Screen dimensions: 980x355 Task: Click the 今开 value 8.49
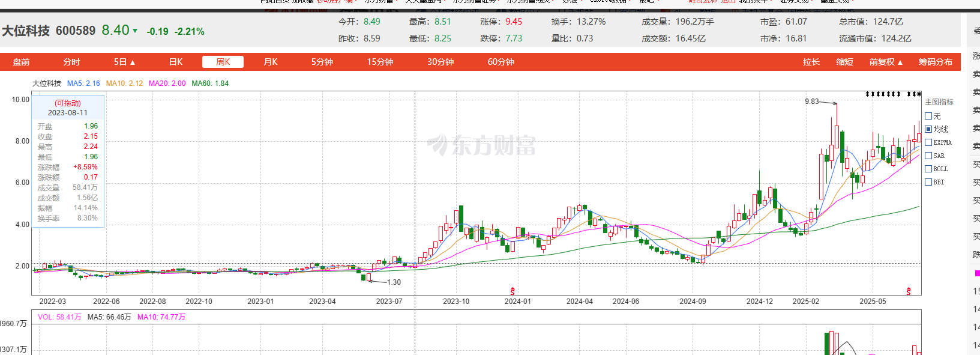pyautogui.click(x=372, y=22)
